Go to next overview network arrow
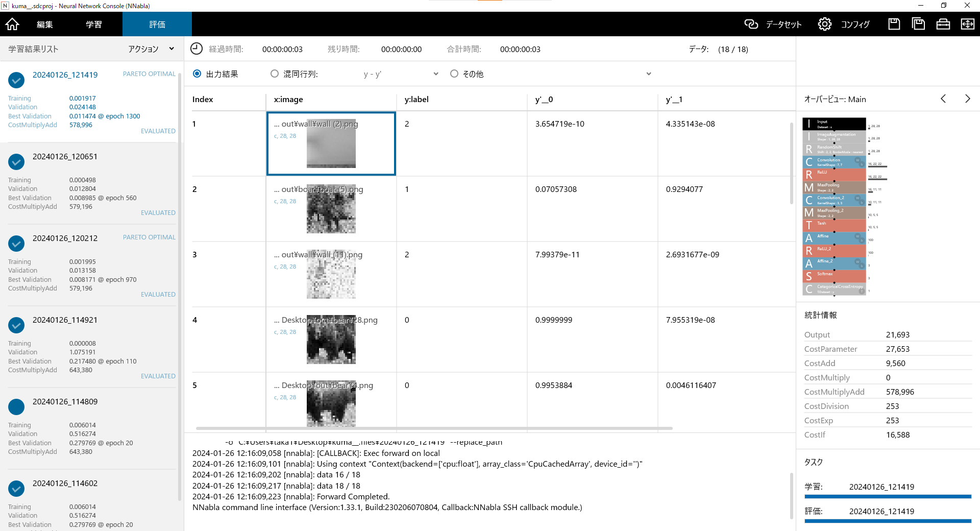980x531 pixels. [x=967, y=99]
